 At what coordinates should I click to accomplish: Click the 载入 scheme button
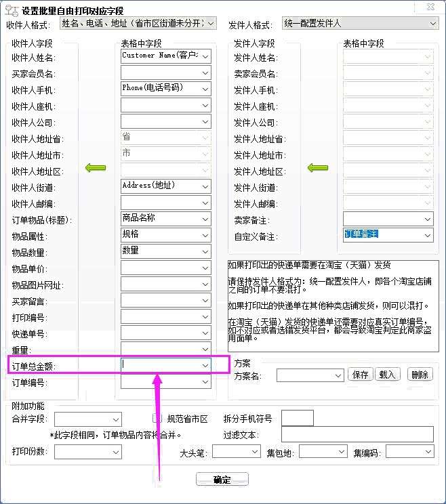[388, 375]
